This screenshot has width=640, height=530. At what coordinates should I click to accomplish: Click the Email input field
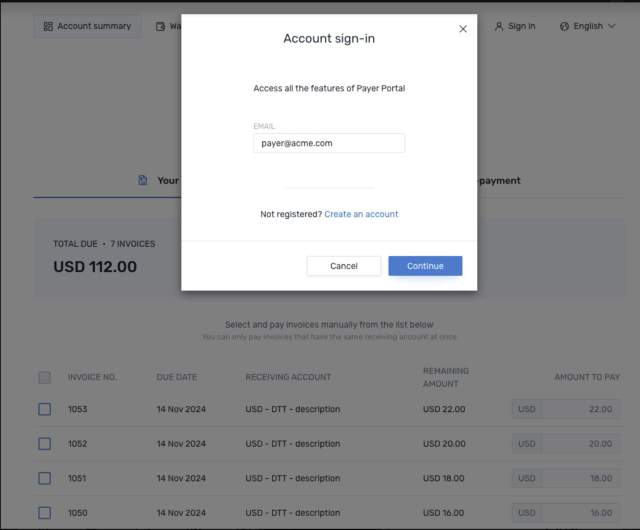(329, 143)
